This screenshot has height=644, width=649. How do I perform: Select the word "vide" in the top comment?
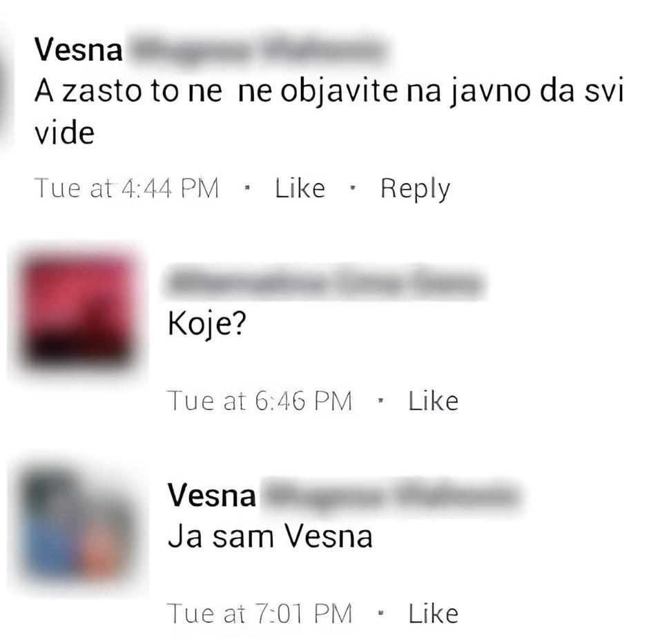coord(64,133)
